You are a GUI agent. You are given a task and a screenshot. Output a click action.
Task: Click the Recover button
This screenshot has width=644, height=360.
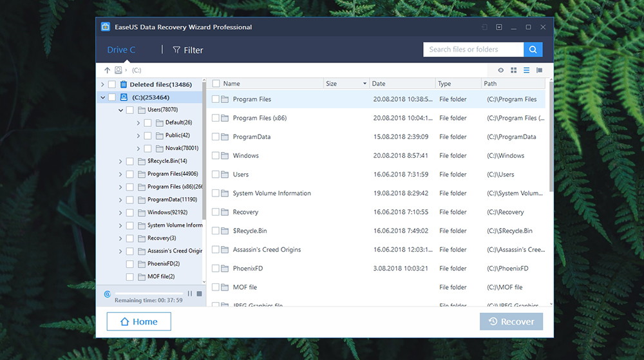point(511,321)
